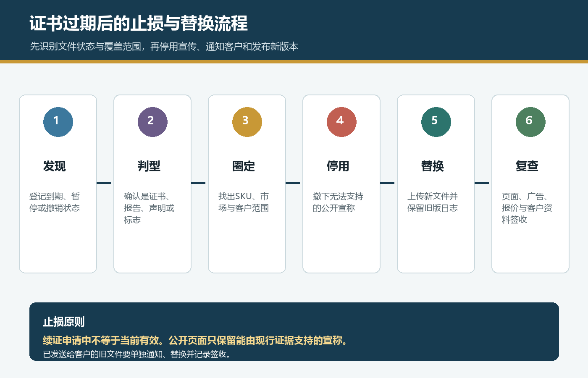Viewport: 588px width, 378px height.
Task: Click the subtitle starting with 先识别文件状态
Action: click(164, 47)
